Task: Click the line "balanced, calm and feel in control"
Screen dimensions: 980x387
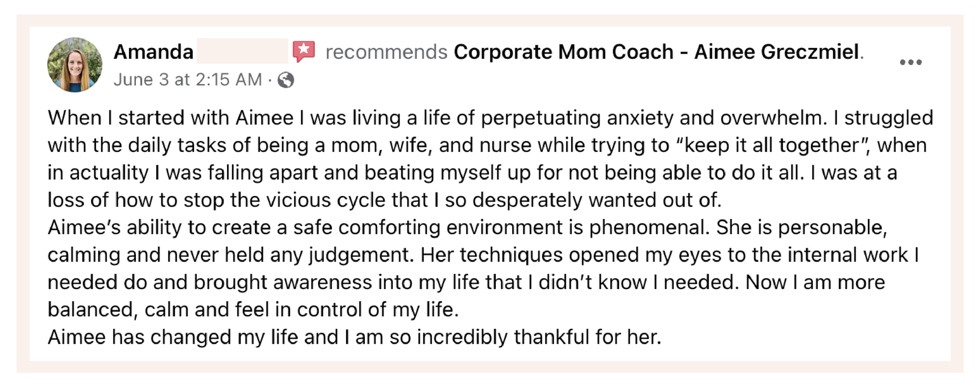Action: click(253, 310)
